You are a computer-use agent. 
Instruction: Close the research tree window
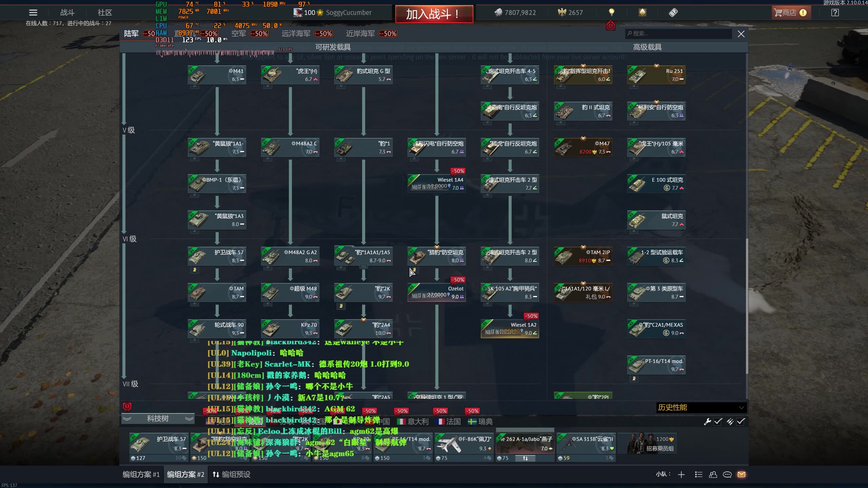point(741,34)
